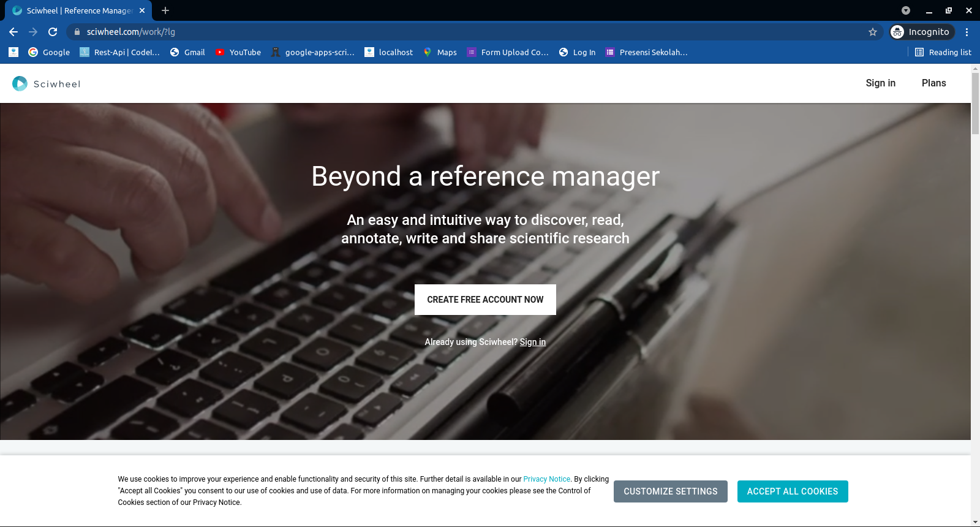
Task: Minimize the Chrome window
Action: 929,10
